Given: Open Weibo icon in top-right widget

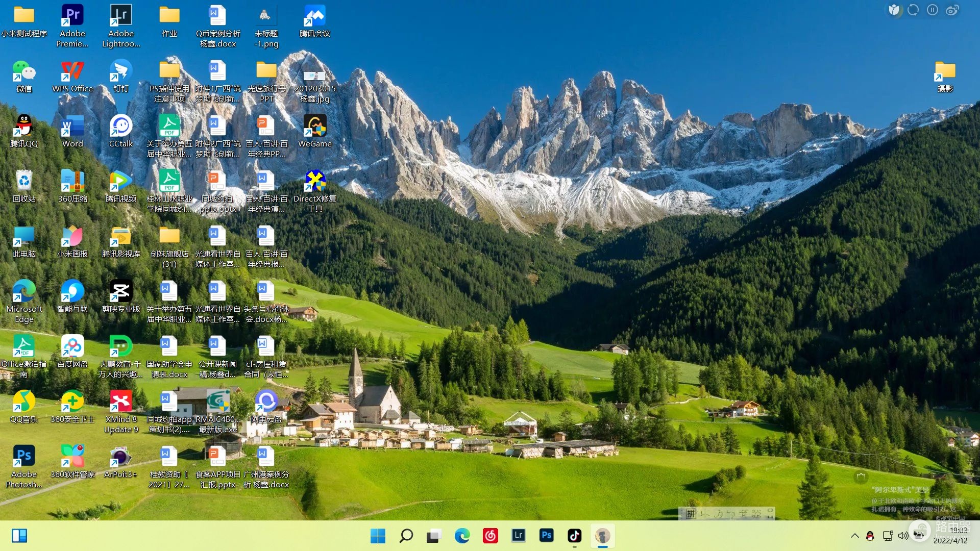Looking at the screenshot, I should point(952,10).
